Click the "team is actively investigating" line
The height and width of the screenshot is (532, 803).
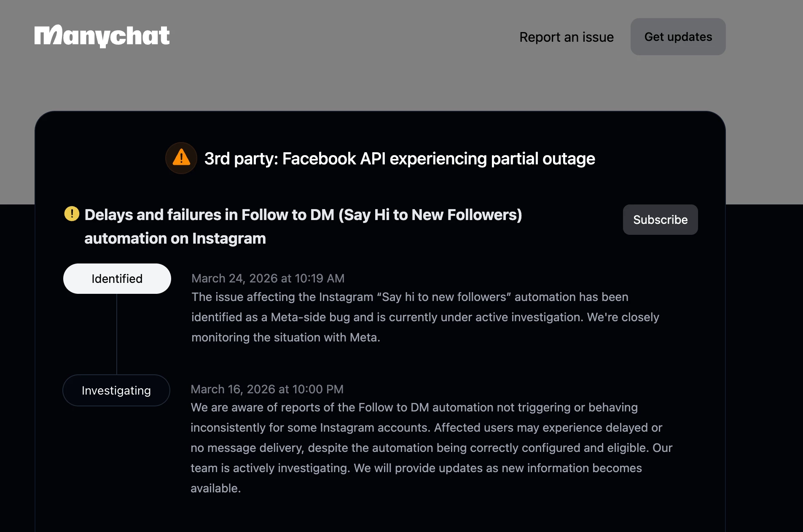416,468
